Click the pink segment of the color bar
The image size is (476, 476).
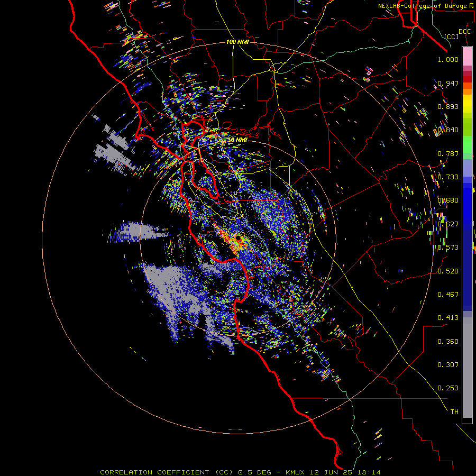[467, 57]
